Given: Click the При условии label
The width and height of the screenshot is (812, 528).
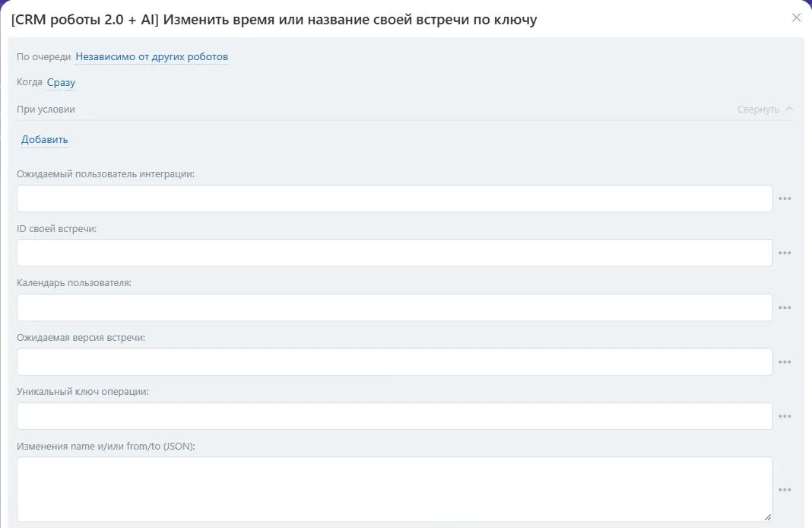Looking at the screenshot, I should 46,110.
